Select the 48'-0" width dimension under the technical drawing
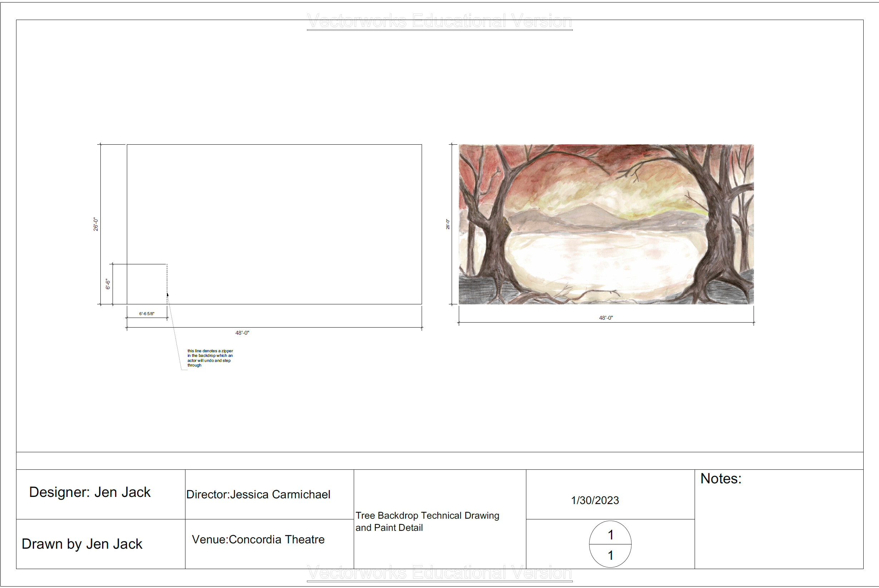Image resolution: width=879 pixels, height=588 pixels. (x=243, y=332)
